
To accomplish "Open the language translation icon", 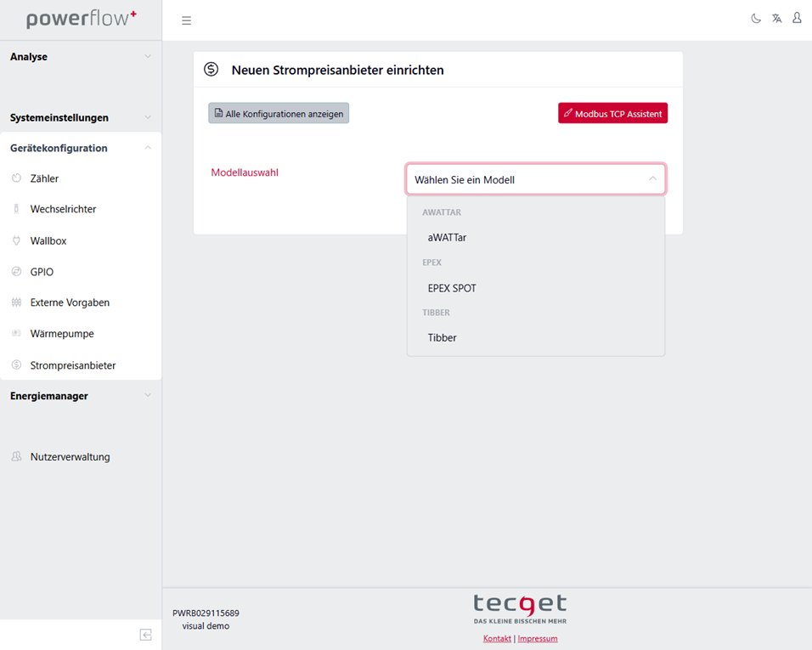I will [x=777, y=19].
